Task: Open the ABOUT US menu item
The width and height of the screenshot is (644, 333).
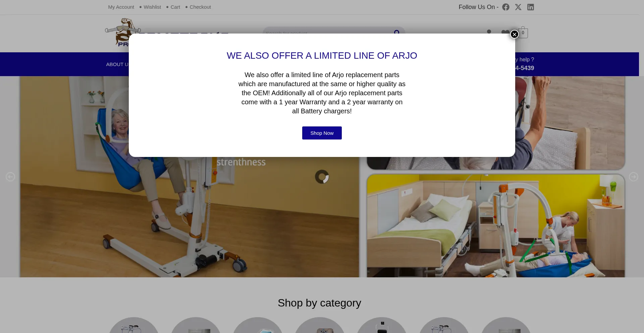Action: (x=117, y=64)
